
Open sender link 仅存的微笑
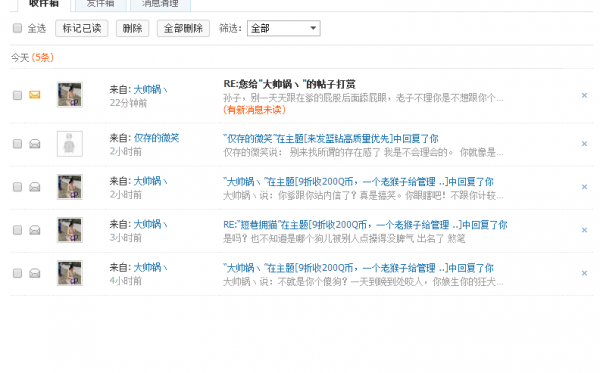(x=157, y=138)
